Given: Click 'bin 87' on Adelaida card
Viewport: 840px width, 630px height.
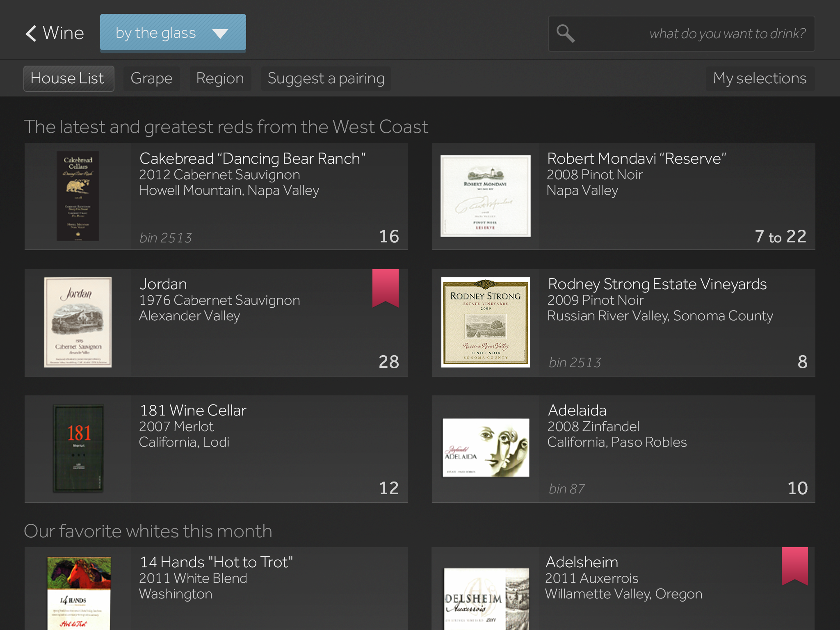Looking at the screenshot, I should tap(567, 489).
